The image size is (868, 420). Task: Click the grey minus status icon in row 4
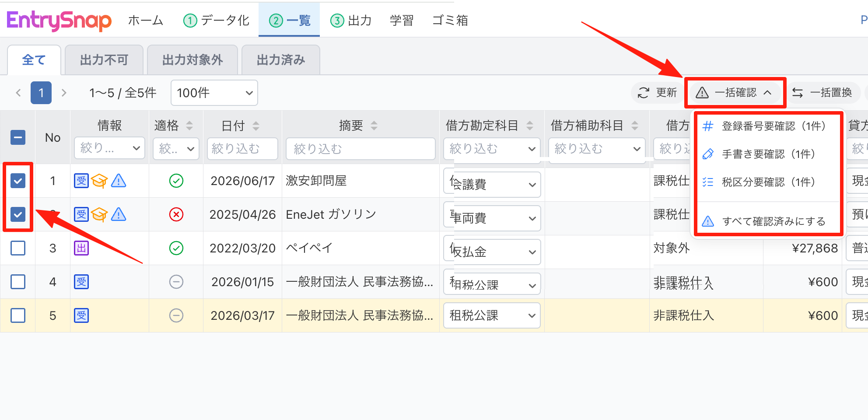176,282
